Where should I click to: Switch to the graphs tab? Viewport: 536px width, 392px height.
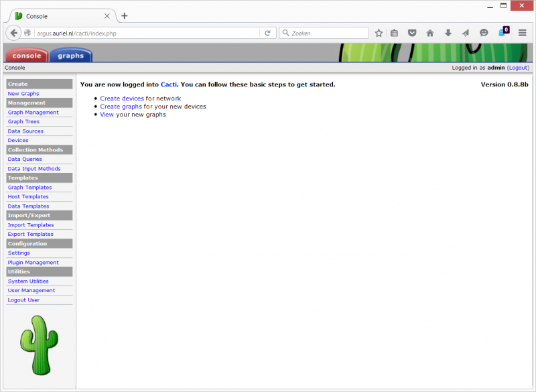point(70,56)
